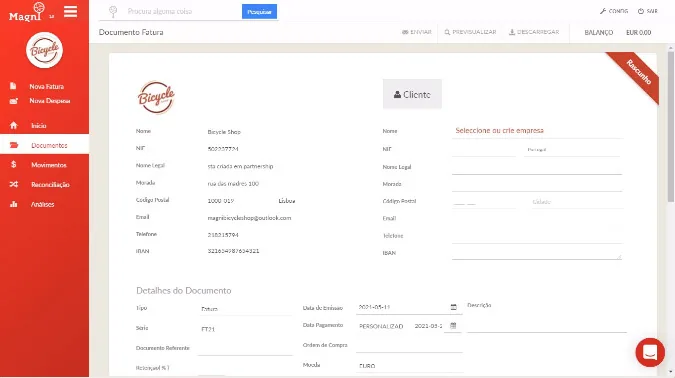The width and height of the screenshot is (675, 378).
Task: Click Previsualizar to preview document
Action: (470, 32)
